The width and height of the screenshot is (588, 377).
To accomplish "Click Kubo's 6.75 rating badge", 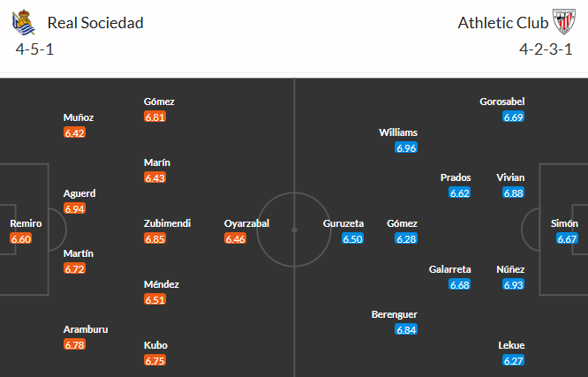I will [x=155, y=360].
